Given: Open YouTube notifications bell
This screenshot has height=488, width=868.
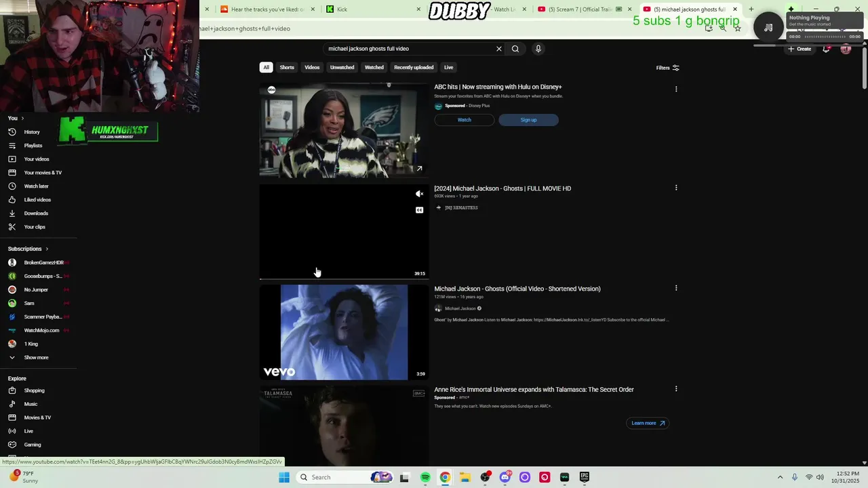Looking at the screenshot, I should coord(826,49).
